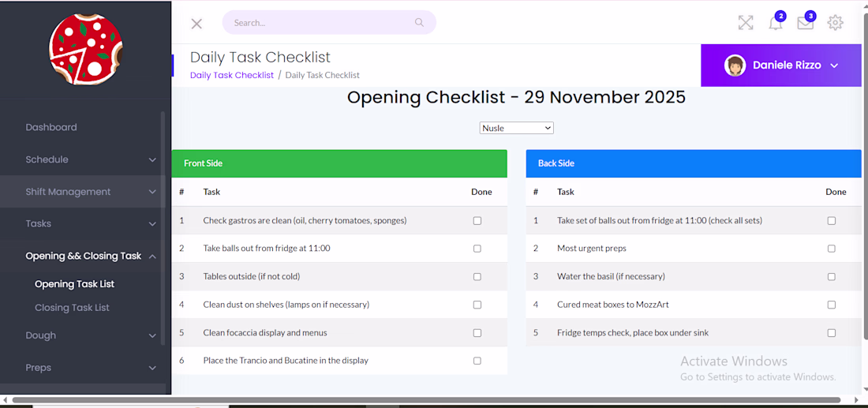Tick 'Clean focaccia display and menus' checkbox
The height and width of the screenshot is (408, 868).
tap(477, 333)
